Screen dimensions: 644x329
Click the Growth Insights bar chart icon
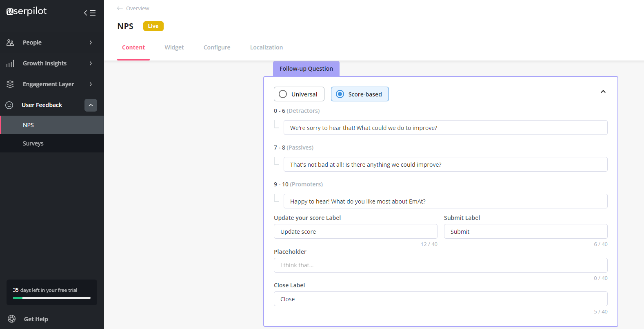(10, 63)
